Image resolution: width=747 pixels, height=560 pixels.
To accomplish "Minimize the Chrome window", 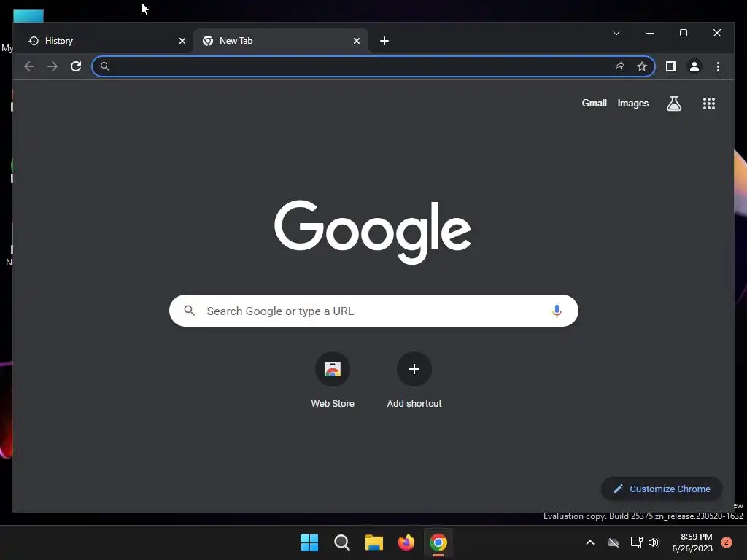I will click(650, 33).
